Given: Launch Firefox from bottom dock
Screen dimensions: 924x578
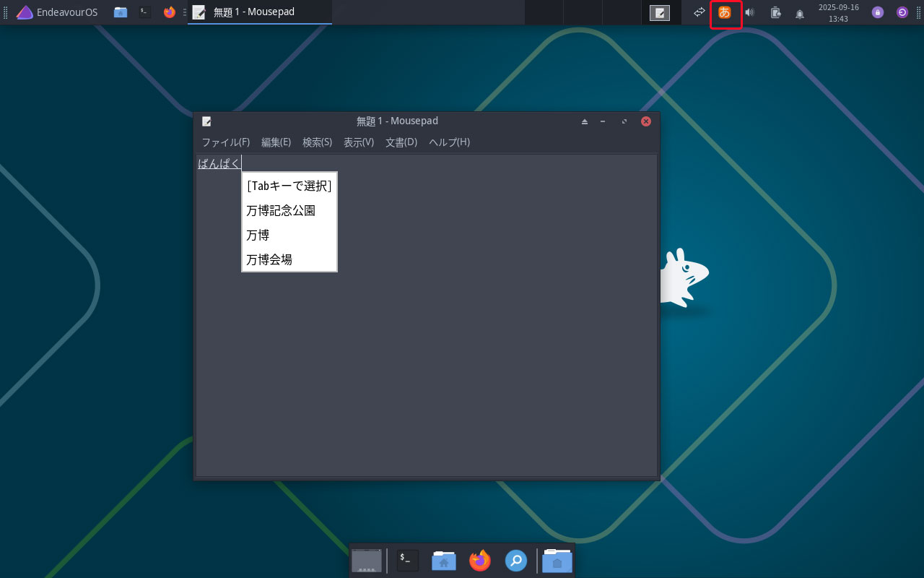Looking at the screenshot, I should (480, 561).
